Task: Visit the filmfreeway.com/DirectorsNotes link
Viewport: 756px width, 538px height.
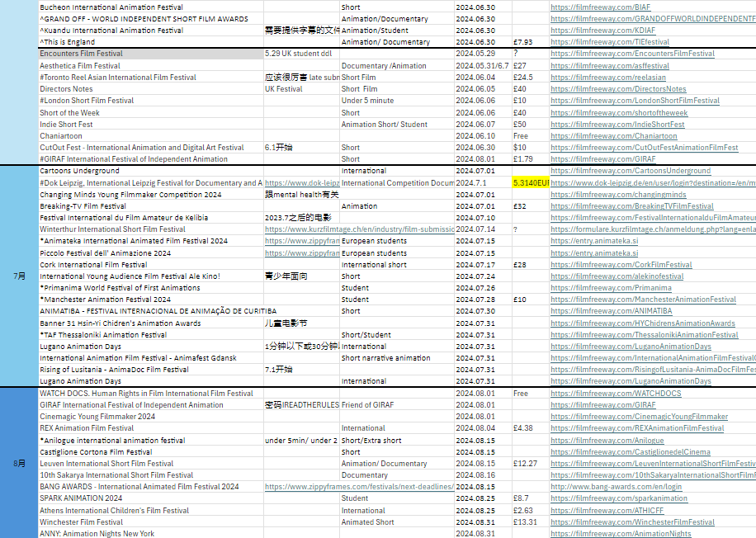Action: coord(618,88)
